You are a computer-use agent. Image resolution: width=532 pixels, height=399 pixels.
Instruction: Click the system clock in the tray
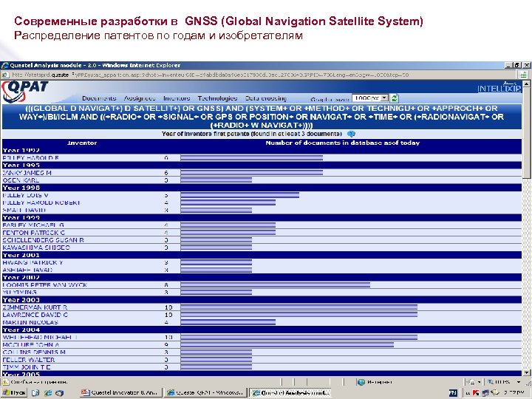pyautogui.click(x=514, y=393)
